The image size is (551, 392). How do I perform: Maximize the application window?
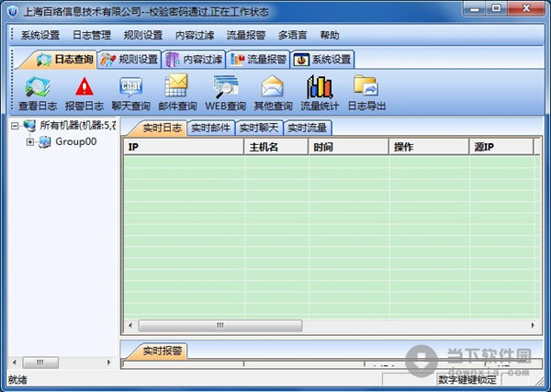click(x=496, y=9)
